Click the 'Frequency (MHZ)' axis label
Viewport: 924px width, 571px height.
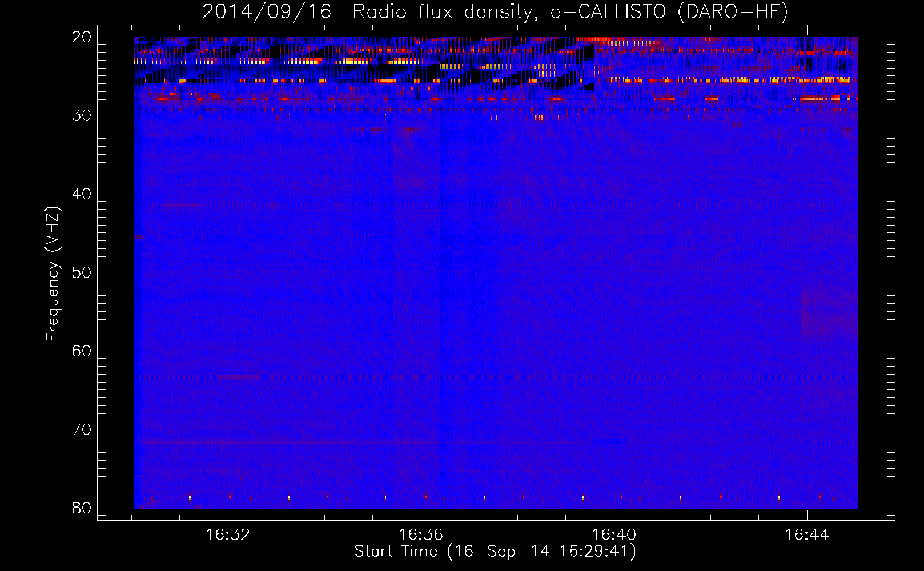[53, 274]
